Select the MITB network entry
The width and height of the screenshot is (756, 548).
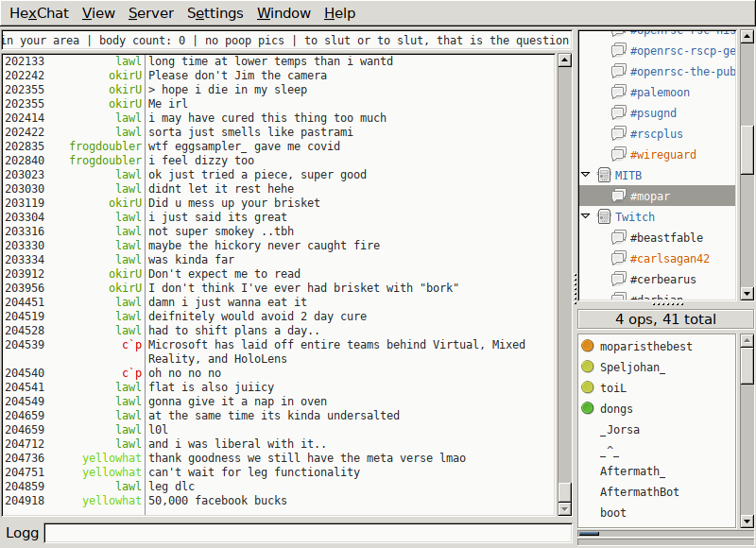[x=627, y=175]
